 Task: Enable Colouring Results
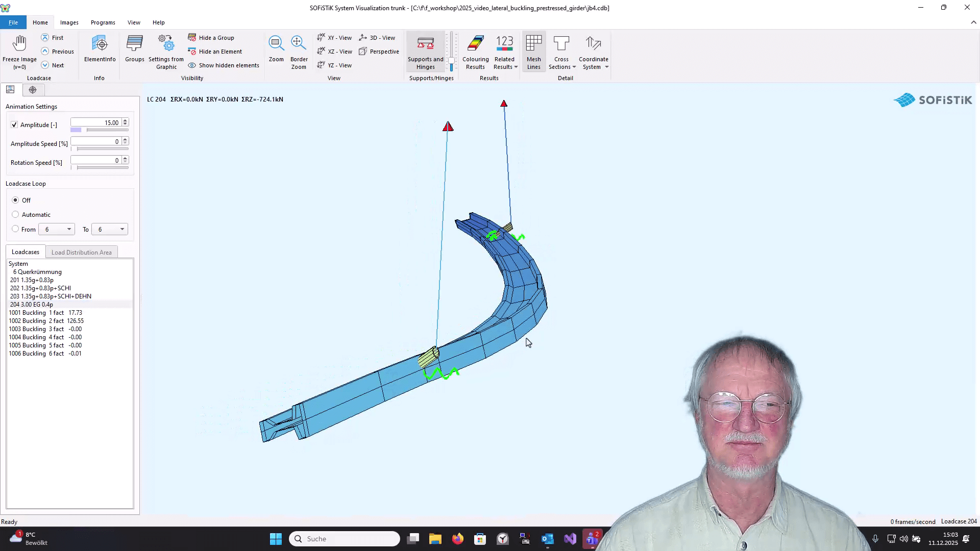tap(475, 51)
